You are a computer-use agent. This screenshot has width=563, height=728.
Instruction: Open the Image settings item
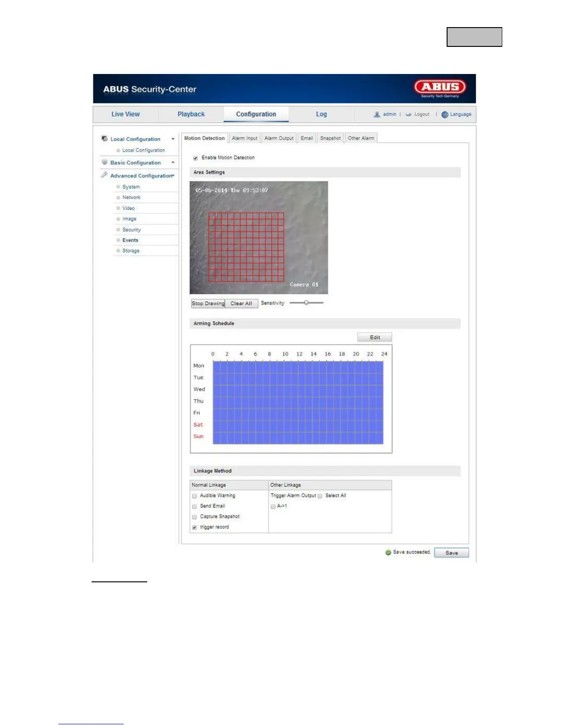129,219
